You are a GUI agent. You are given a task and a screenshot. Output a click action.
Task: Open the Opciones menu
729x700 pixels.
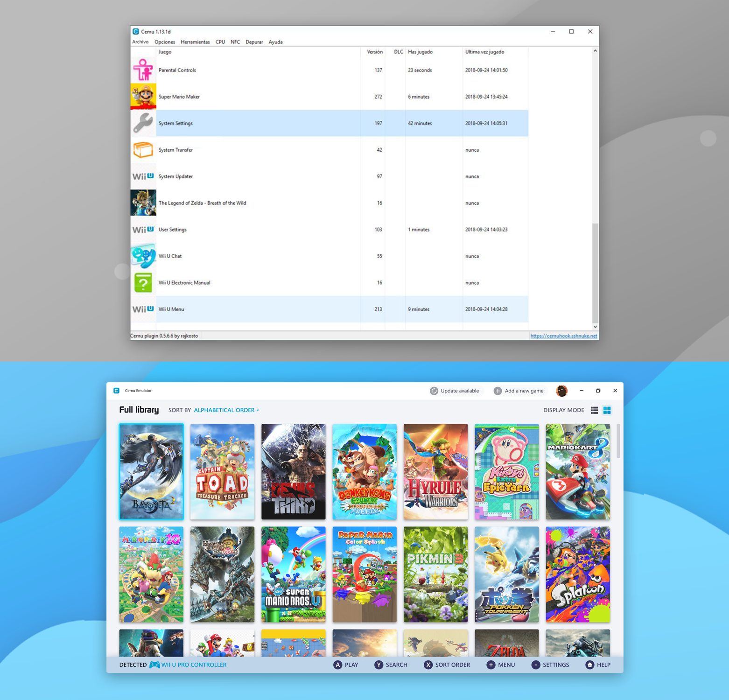(x=165, y=42)
